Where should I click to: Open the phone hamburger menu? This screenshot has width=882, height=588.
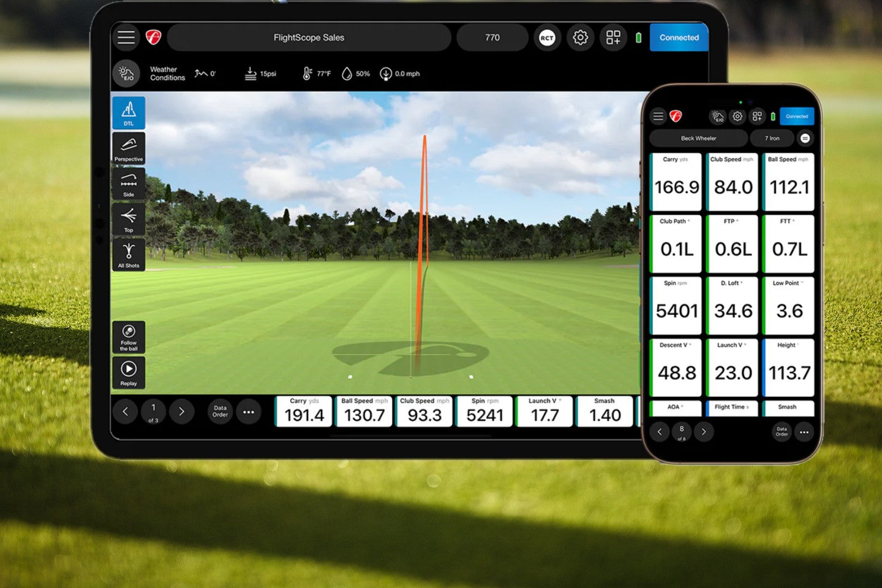coord(658,116)
